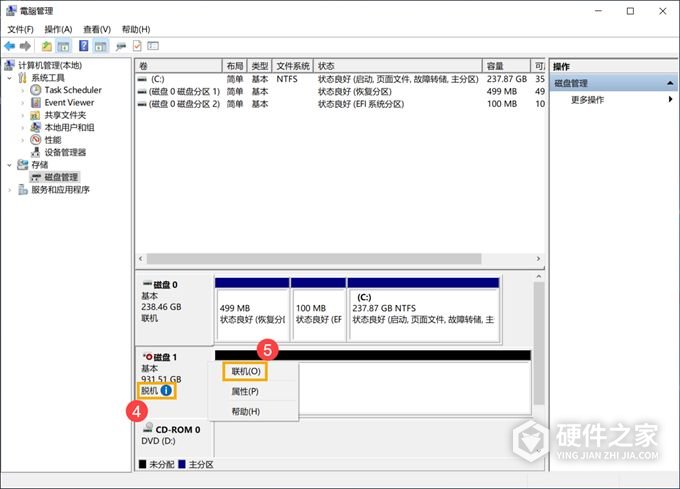Viewport: 680px width, 489px height.
Task: Collapse the 系统工具 tree node
Action: (x=10, y=78)
